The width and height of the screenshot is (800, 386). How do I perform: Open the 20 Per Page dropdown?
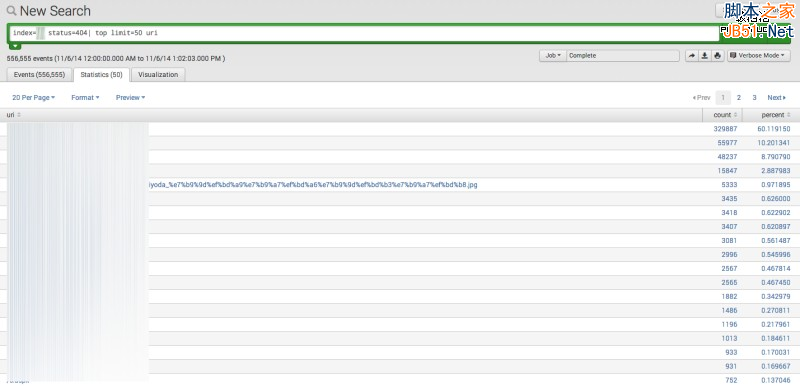[34, 97]
